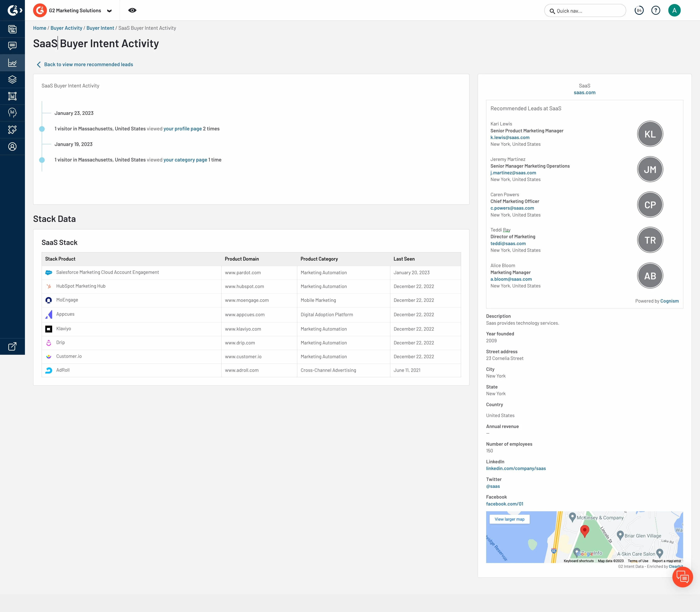Email c.powers@saas.com
700x612 pixels.
tap(512, 208)
